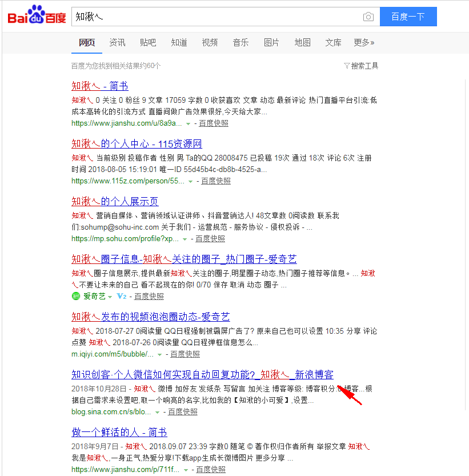
Task: Switch to the 图片 tab
Action: click(271, 42)
